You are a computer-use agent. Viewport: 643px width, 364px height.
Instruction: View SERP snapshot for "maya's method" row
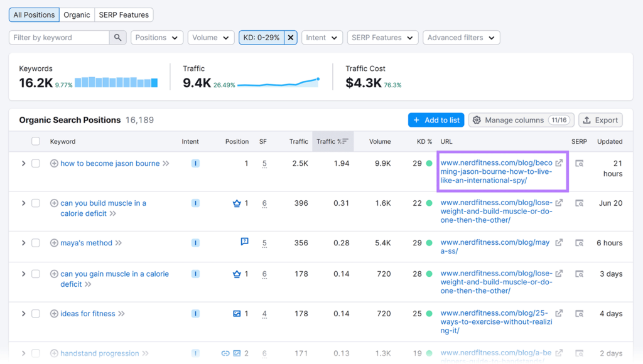[579, 243]
